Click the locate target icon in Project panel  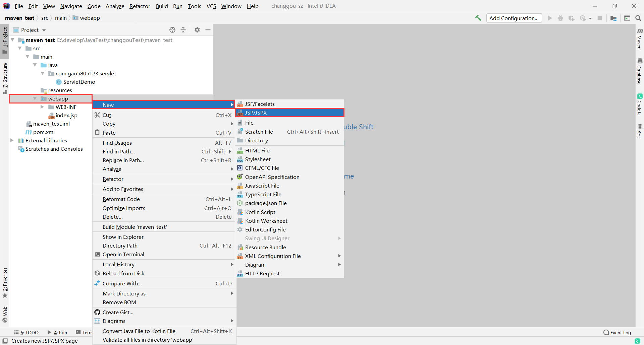point(172,30)
